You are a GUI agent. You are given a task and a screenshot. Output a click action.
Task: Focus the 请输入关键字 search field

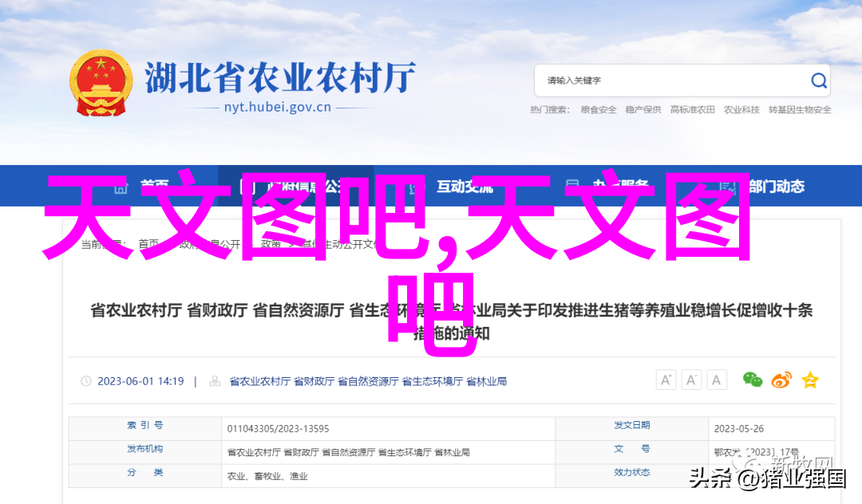(x=682, y=81)
